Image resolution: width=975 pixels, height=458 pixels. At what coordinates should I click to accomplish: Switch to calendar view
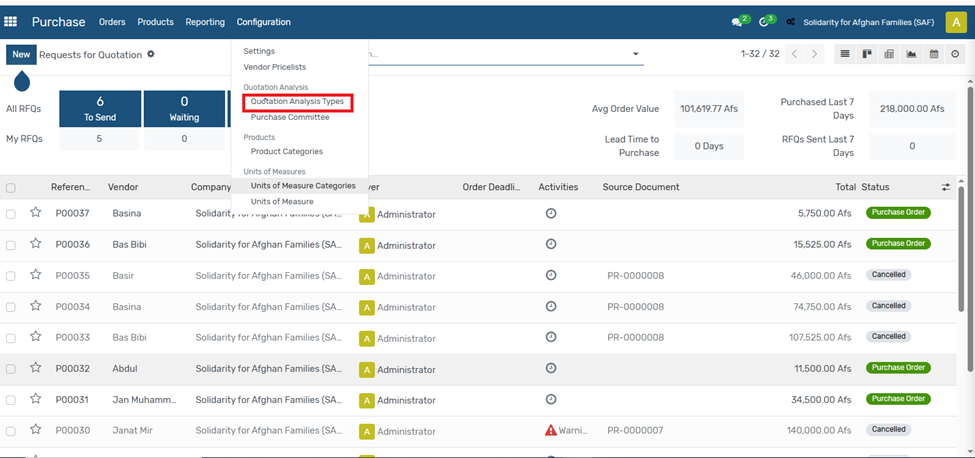(933, 54)
